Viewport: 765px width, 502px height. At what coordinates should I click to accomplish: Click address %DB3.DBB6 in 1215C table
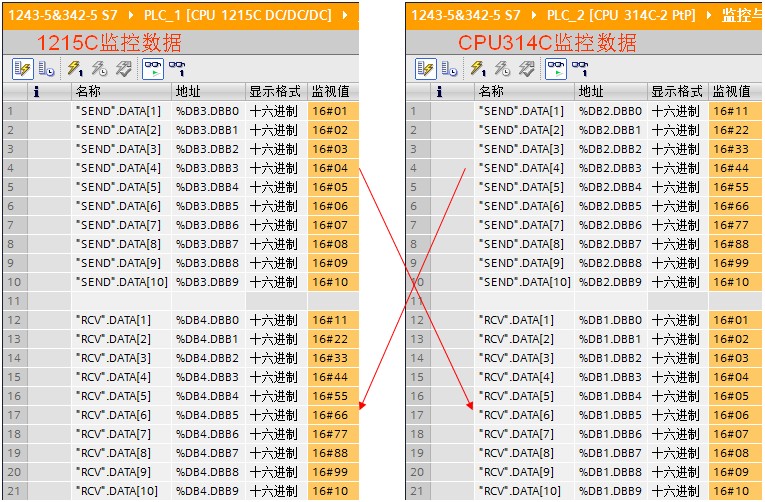(208, 225)
